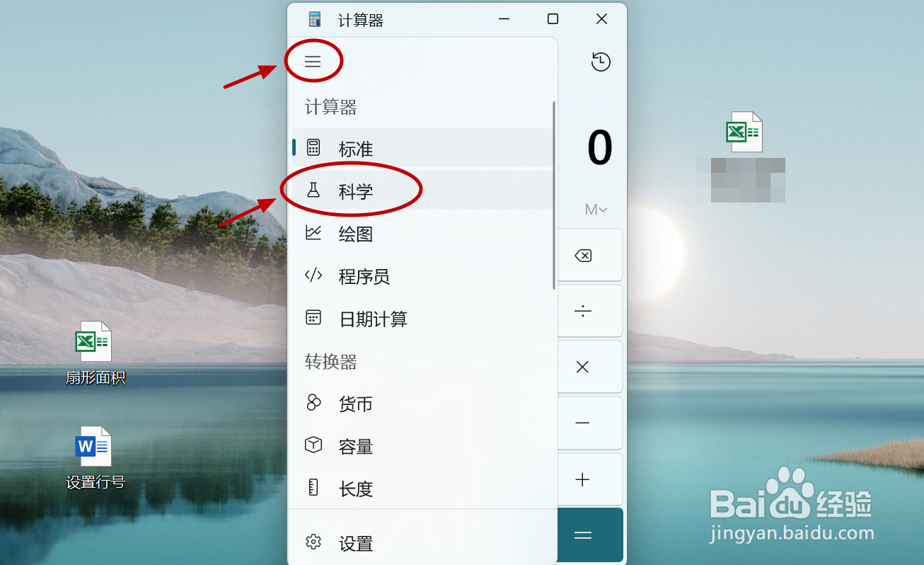The image size is (924, 565).
Task: Open the Length (长度) converter
Action: pos(422,488)
